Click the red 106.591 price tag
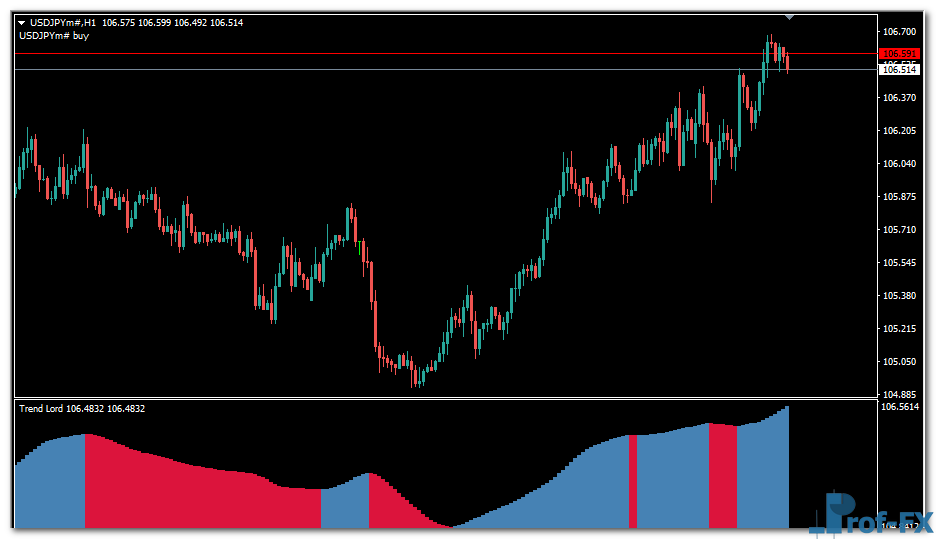Image resolution: width=936 pixels, height=539 pixels. click(899, 54)
